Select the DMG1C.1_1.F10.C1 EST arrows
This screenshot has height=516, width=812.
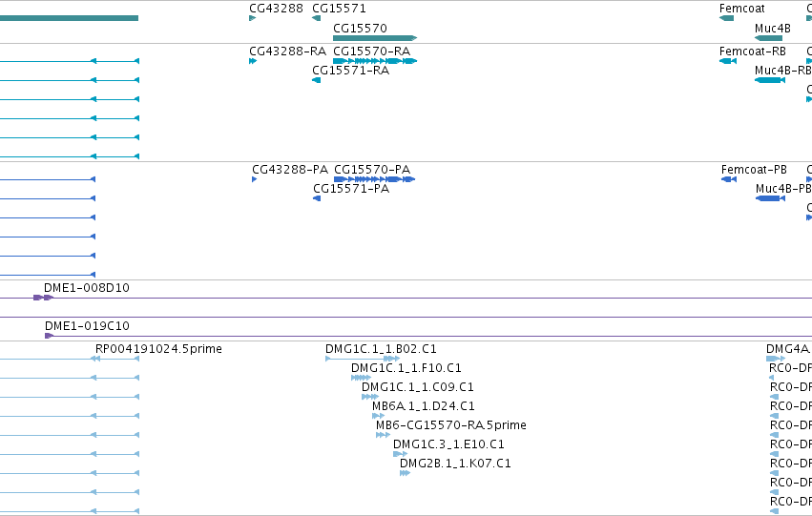point(361,378)
